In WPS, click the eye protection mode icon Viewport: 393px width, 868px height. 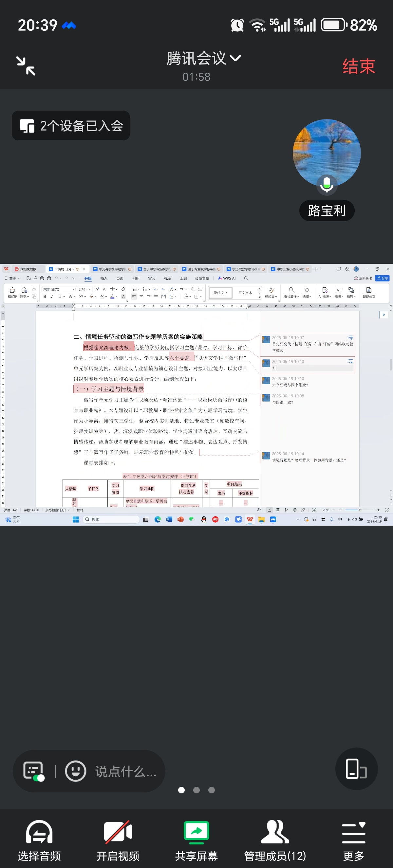point(258,510)
